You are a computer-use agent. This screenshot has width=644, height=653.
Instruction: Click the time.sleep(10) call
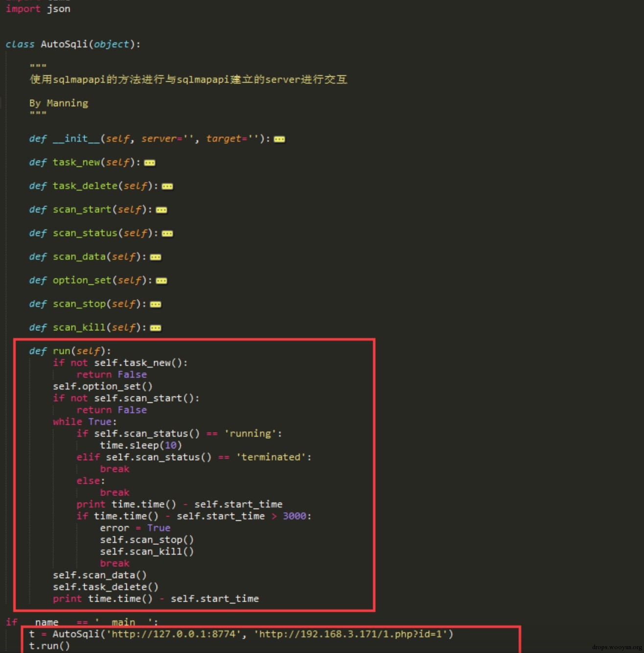click(x=141, y=445)
